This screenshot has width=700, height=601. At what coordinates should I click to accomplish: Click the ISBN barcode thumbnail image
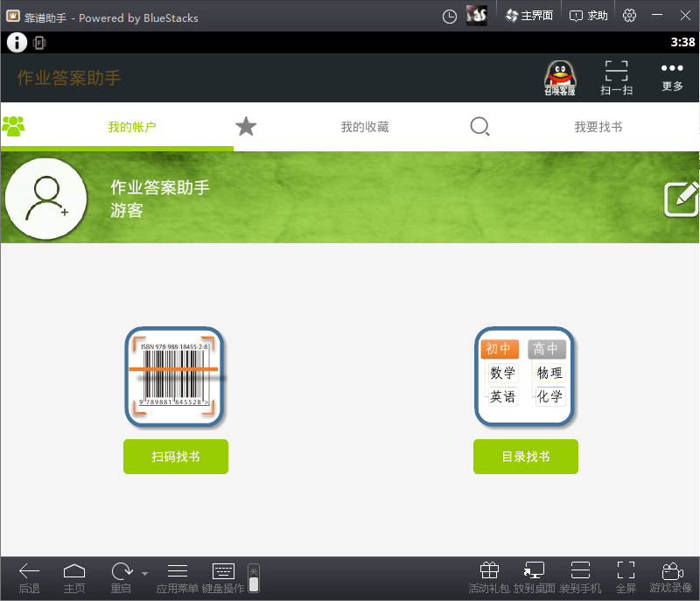(175, 377)
